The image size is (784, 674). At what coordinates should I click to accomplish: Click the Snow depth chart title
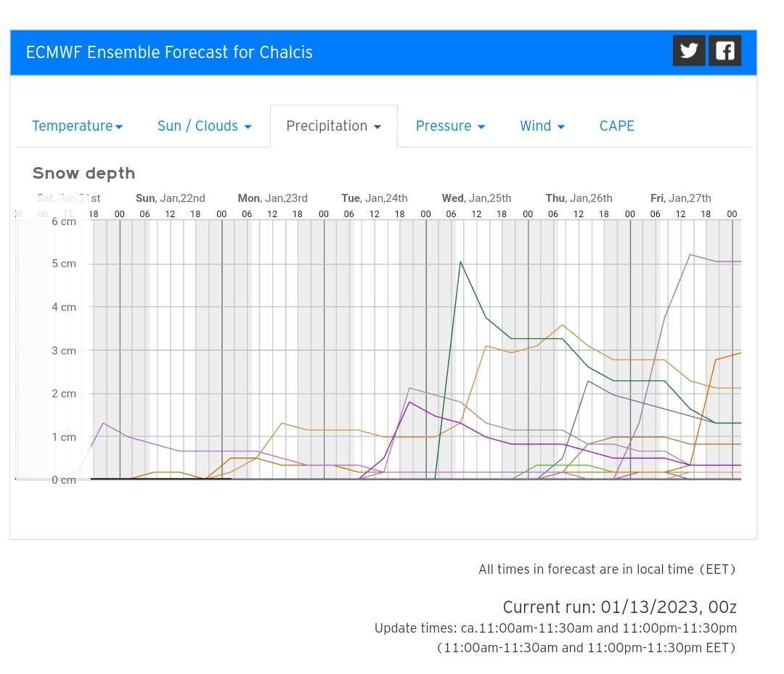pos(83,173)
